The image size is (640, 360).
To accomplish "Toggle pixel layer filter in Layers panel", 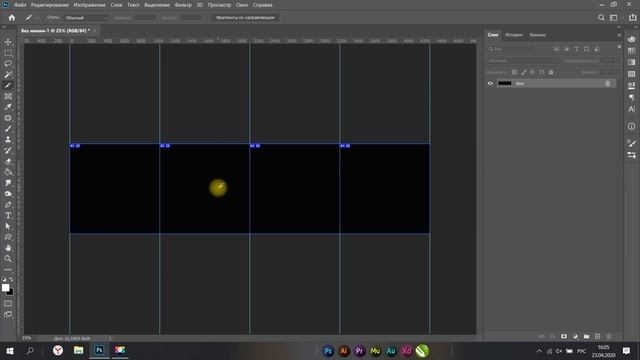I will point(556,49).
